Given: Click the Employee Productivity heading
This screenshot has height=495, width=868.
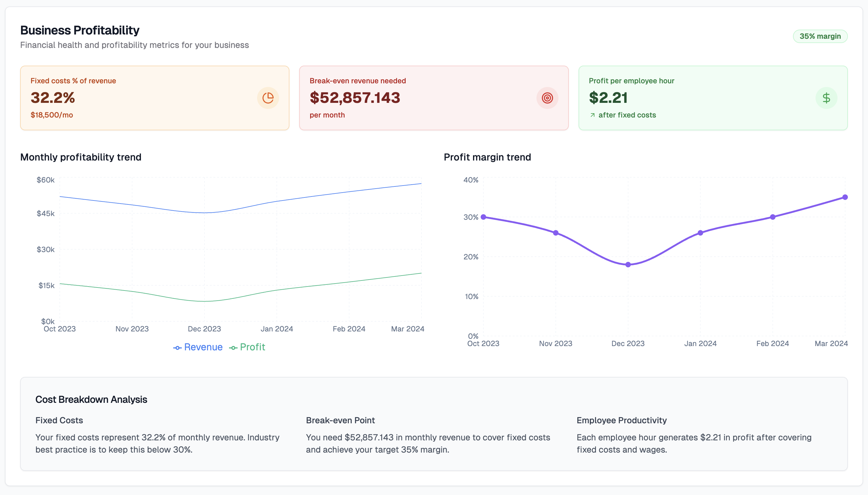Looking at the screenshot, I should (x=621, y=420).
